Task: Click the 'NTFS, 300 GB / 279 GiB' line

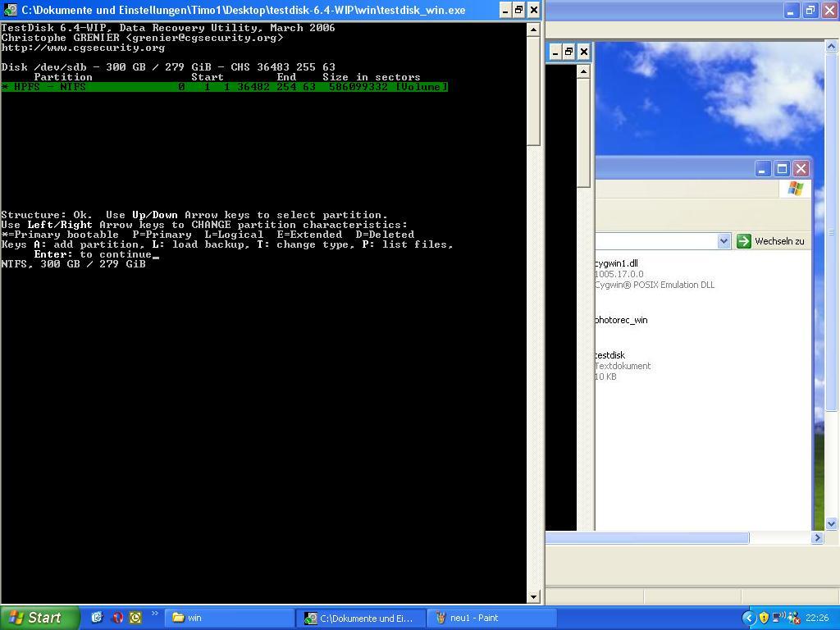Action: pyautogui.click(x=73, y=263)
